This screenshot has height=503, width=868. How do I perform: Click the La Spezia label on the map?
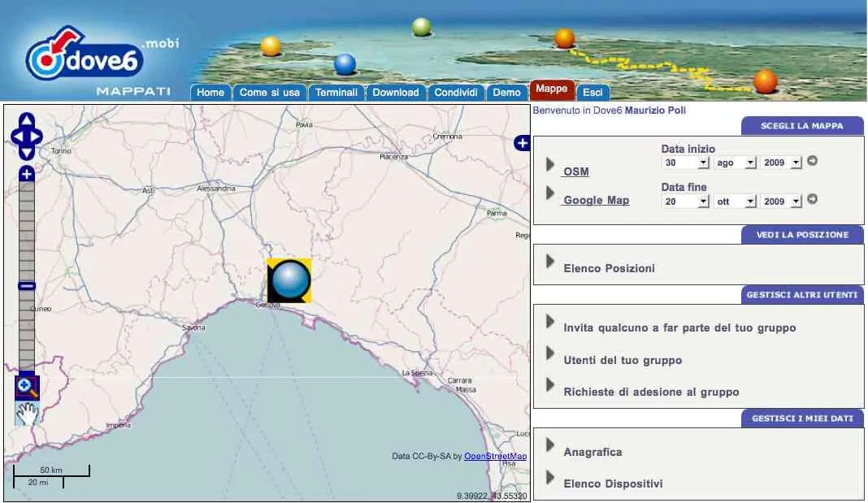[417, 373]
